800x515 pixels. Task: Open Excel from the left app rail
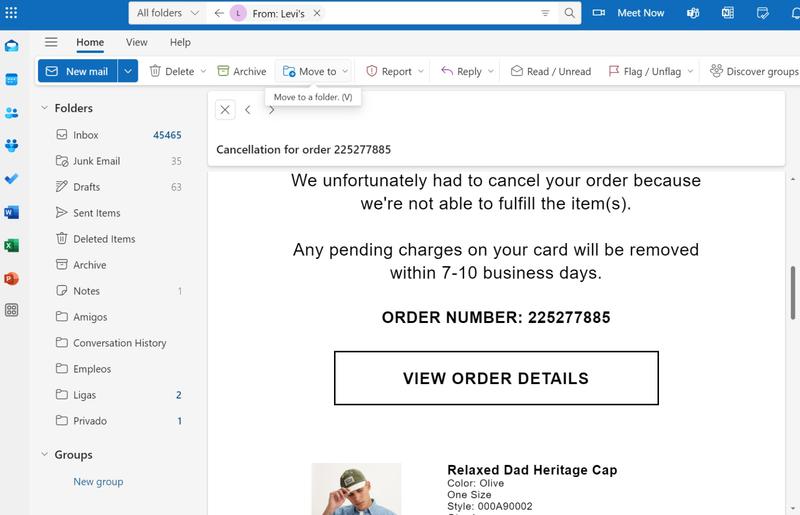tap(11, 245)
